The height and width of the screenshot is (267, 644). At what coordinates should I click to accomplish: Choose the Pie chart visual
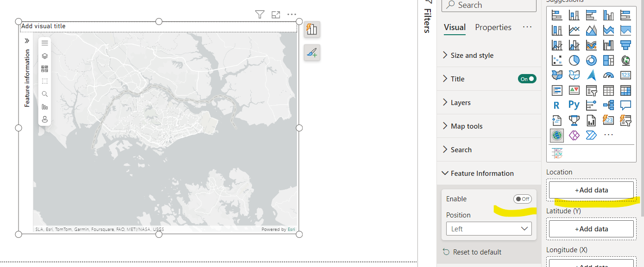pos(574,61)
